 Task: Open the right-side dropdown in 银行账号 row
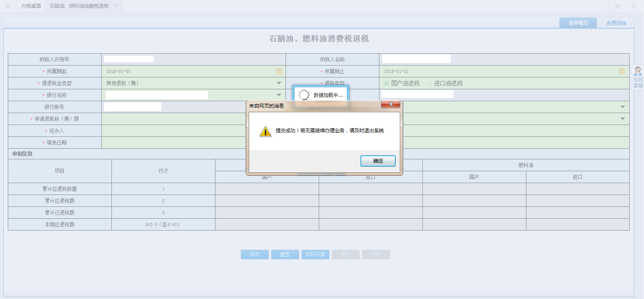click(x=622, y=107)
